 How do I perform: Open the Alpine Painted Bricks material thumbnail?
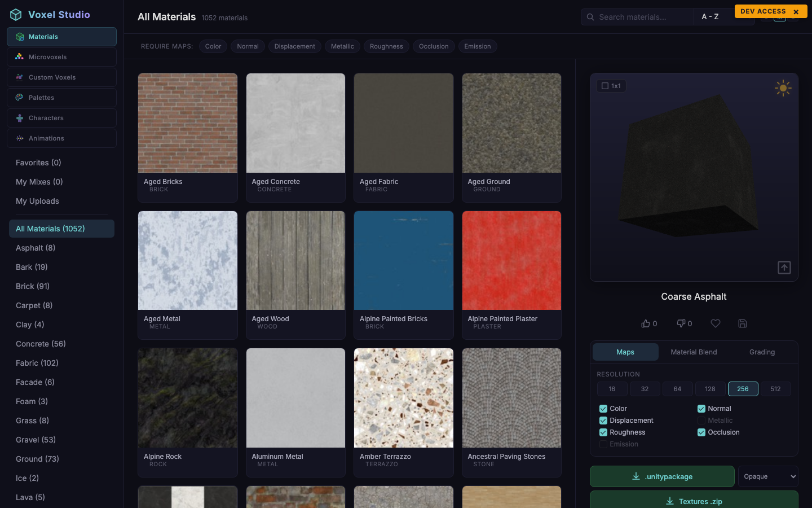pos(403,260)
